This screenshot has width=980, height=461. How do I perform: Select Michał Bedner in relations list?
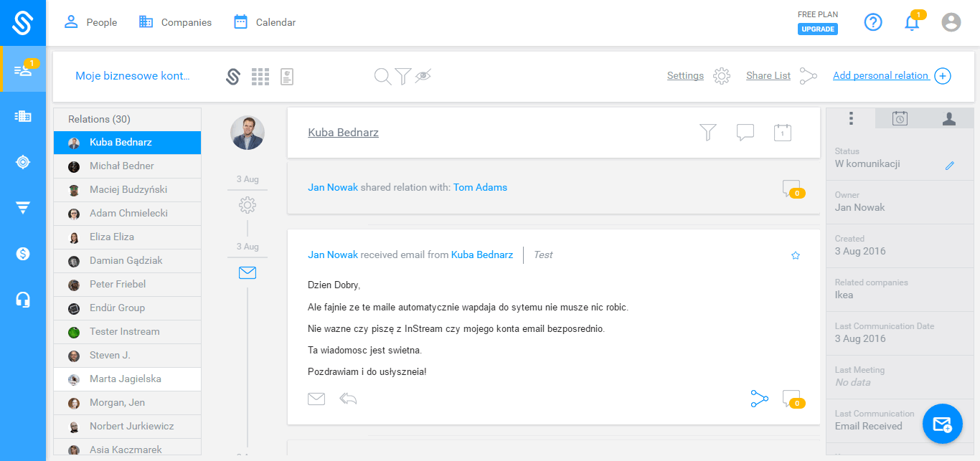128,166
